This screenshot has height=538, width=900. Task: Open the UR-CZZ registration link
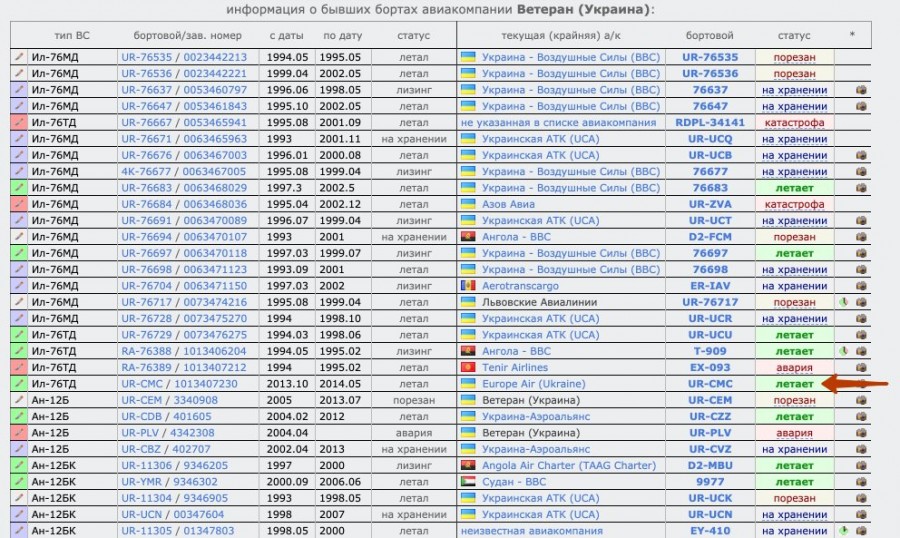710,416
